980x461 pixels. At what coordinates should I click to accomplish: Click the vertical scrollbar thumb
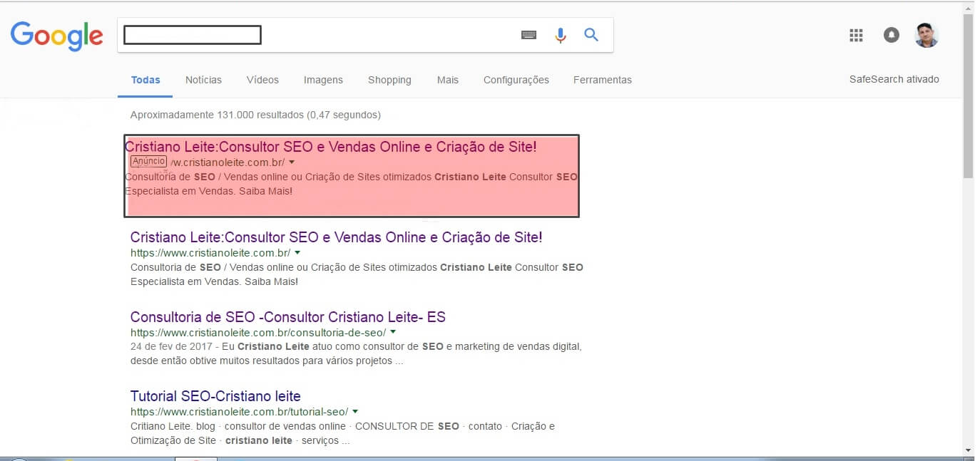click(968, 95)
